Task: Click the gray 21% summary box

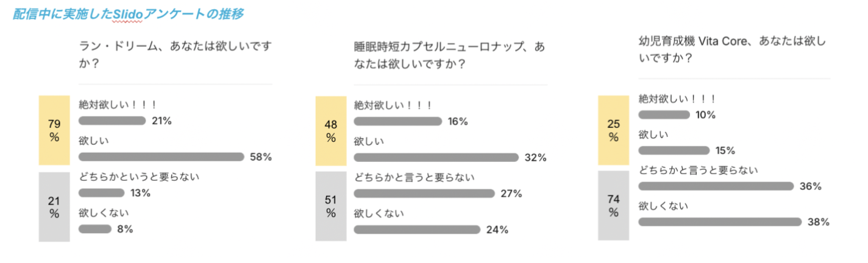Action: 54,206
